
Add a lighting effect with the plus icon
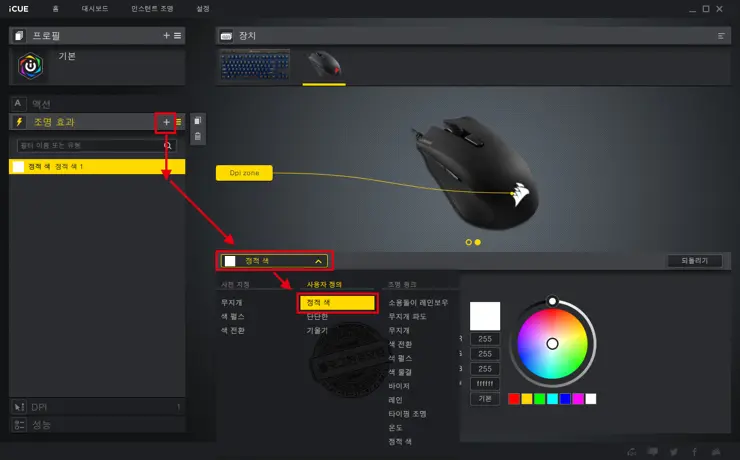point(166,122)
